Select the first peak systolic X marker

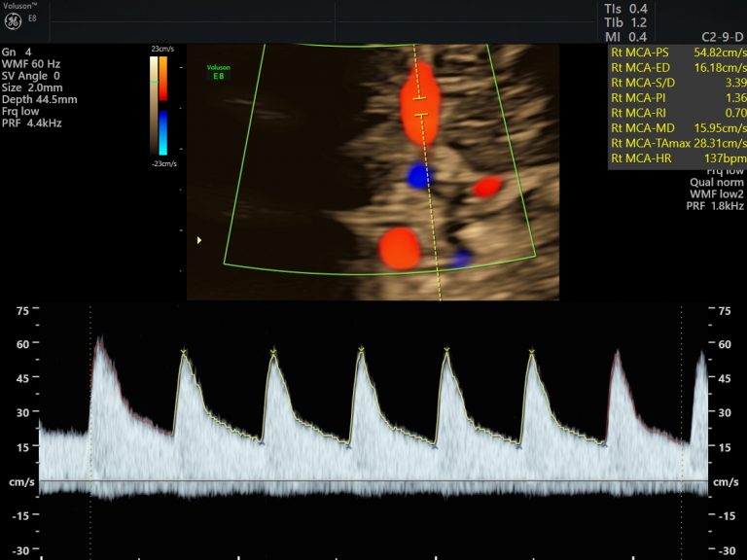click(182, 350)
